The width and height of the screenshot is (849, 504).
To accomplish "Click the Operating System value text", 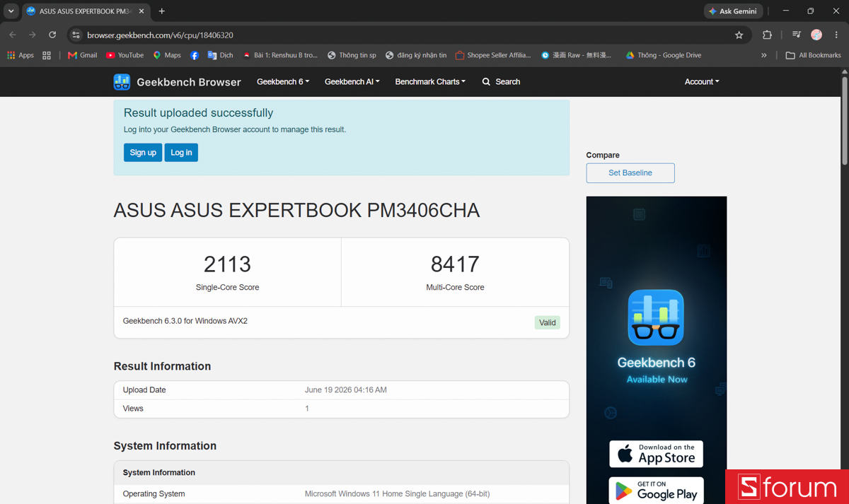I will (x=397, y=494).
